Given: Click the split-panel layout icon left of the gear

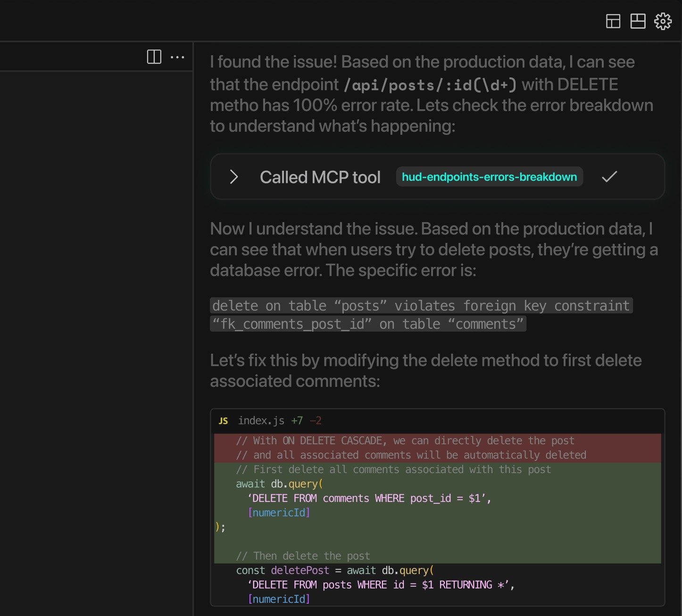Looking at the screenshot, I should pos(638,21).
